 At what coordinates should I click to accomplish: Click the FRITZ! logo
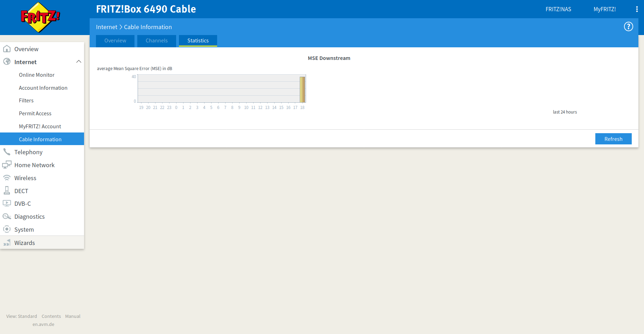pos(40,17)
